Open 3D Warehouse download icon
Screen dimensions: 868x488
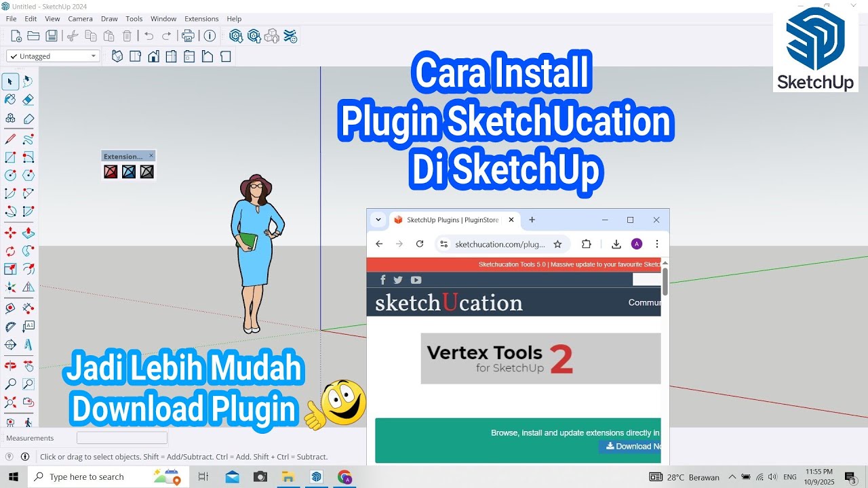tap(236, 36)
